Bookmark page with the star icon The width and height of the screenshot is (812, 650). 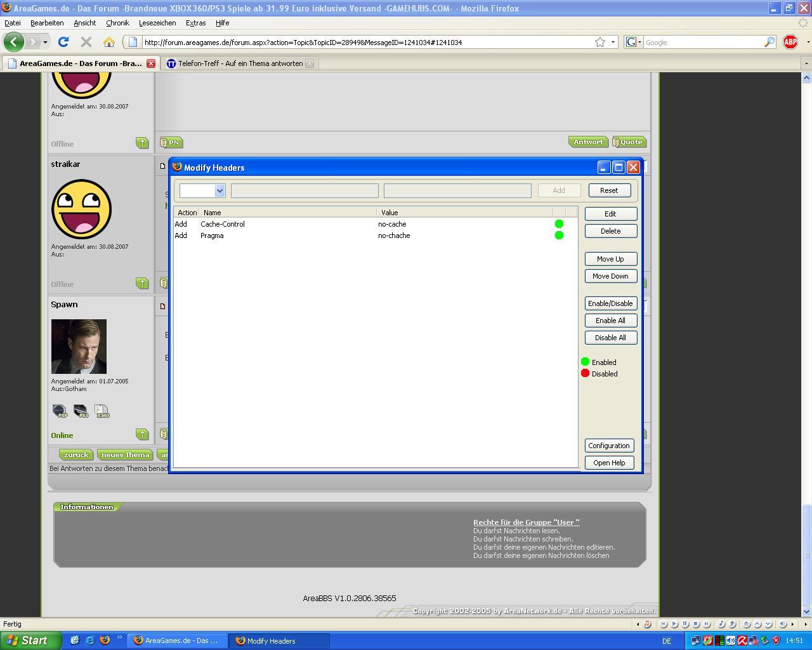click(599, 42)
